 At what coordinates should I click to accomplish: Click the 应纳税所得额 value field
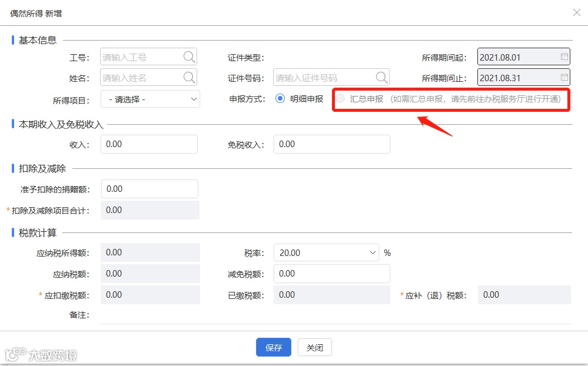pyautogui.click(x=150, y=252)
